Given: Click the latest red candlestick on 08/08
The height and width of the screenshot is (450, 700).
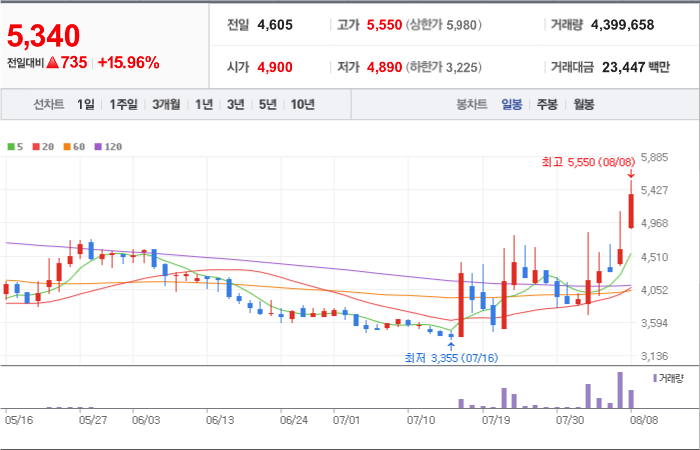Looking at the screenshot, I should [x=631, y=211].
